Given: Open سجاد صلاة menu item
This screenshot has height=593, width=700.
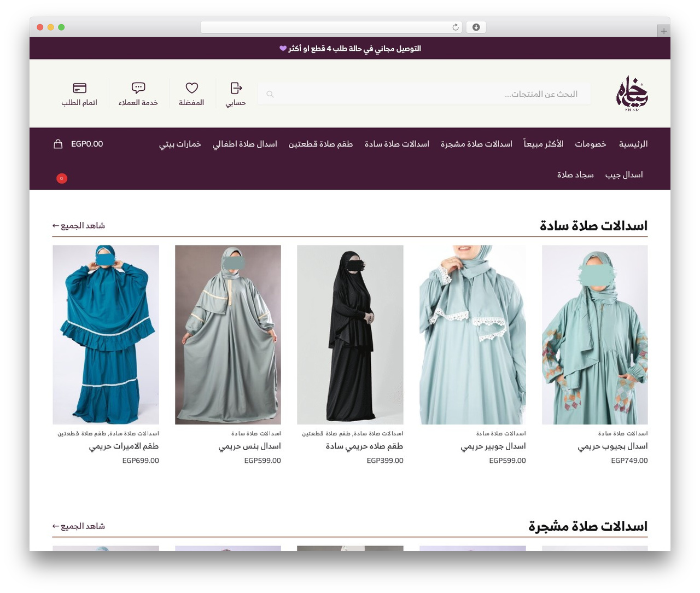Looking at the screenshot, I should pyautogui.click(x=575, y=175).
